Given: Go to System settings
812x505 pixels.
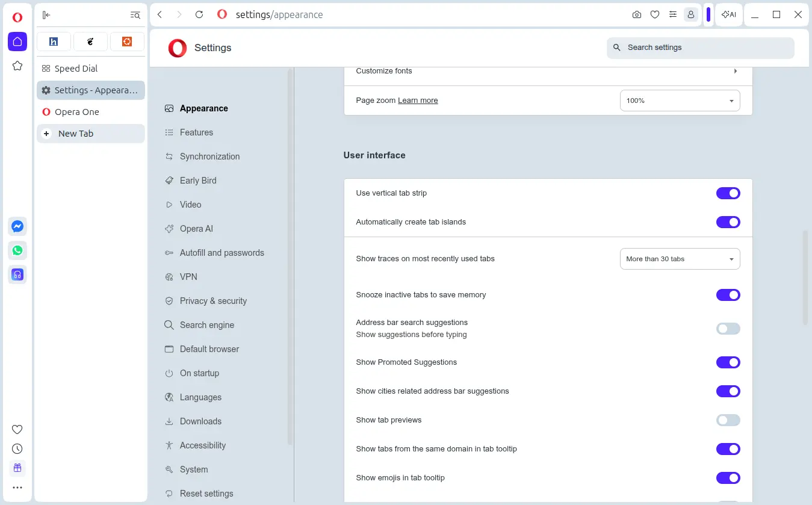Looking at the screenshot, I should point(187,469).
